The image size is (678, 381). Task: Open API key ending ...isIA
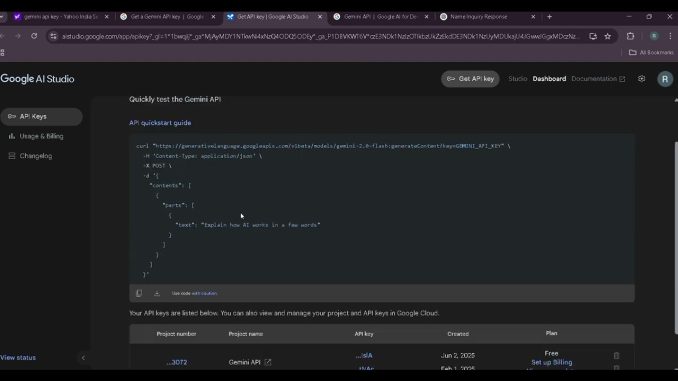[364, 355]
